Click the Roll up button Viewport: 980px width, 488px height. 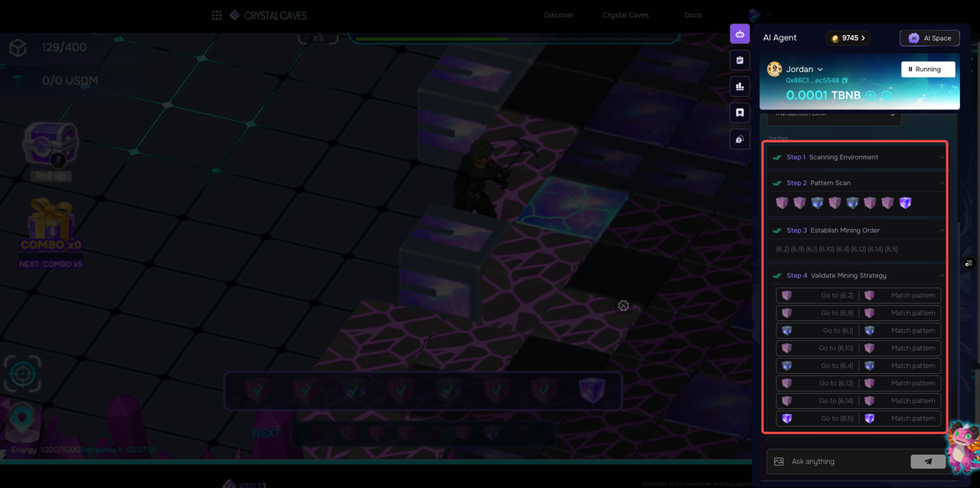coord(51,175)
